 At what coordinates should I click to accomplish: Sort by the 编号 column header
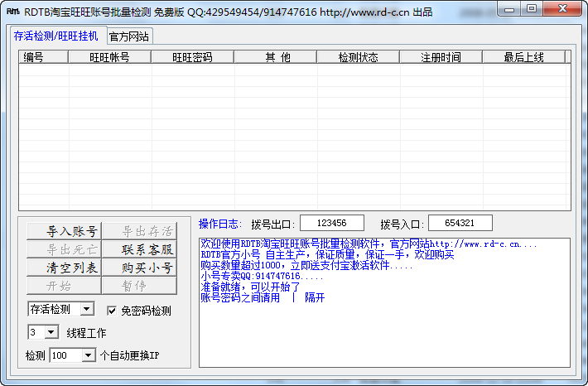point(43,57)
